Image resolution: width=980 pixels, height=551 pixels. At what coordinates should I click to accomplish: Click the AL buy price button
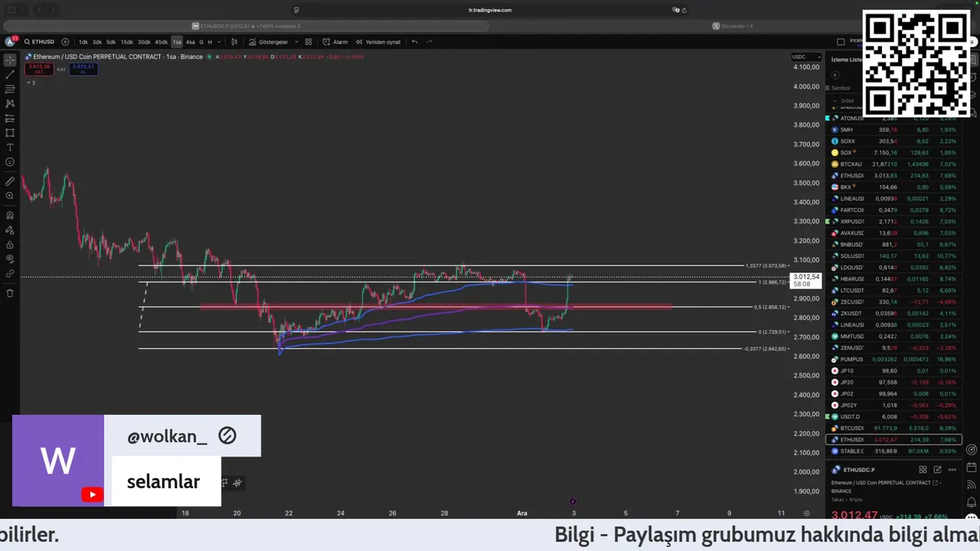(x=83, y=69)
